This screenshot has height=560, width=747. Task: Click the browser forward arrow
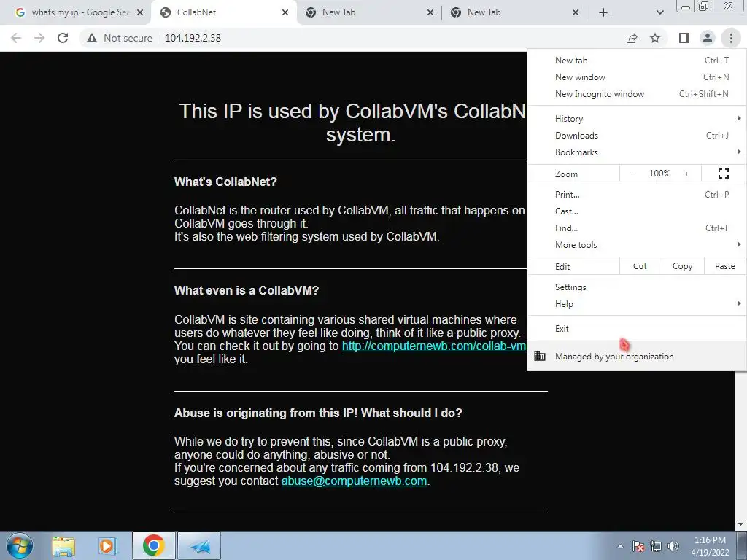39,38
